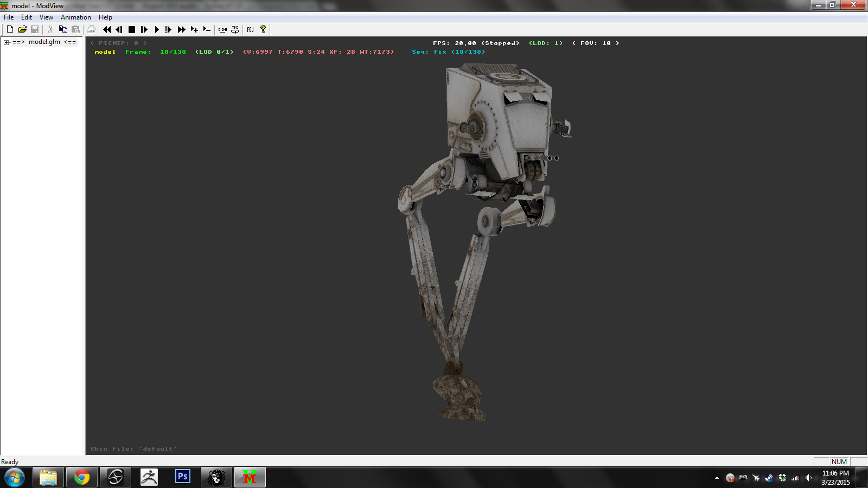This screenshot has width=868, height=488.
Task: Rewind animation with double-left arrow
Action: click(x=107, y=29)
